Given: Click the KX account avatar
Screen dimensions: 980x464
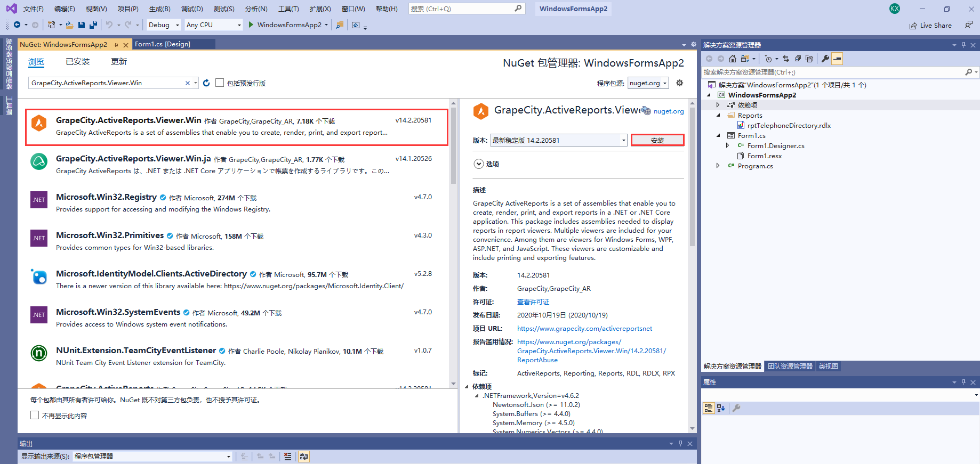Looking at the screenshot, I should (895, 9).
